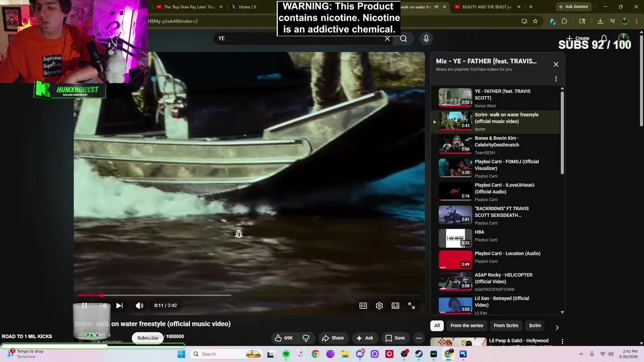Share the current video
Viewport: 644px width, 362px height.
[333, 338]
